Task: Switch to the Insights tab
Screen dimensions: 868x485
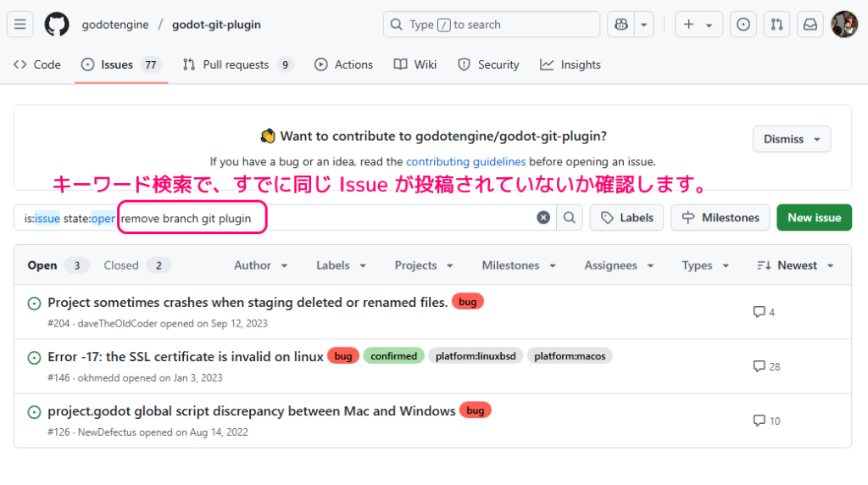Action: [x=570, y=64]
